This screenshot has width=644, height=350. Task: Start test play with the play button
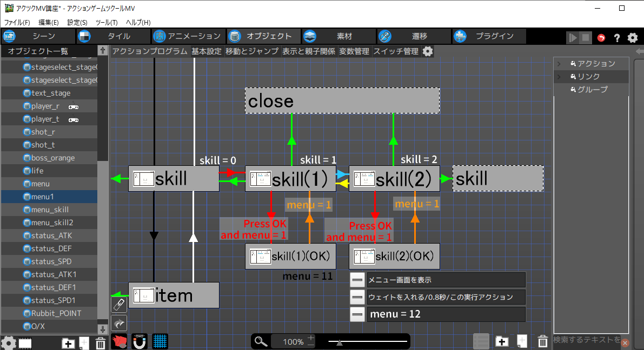tap(572, 38)
